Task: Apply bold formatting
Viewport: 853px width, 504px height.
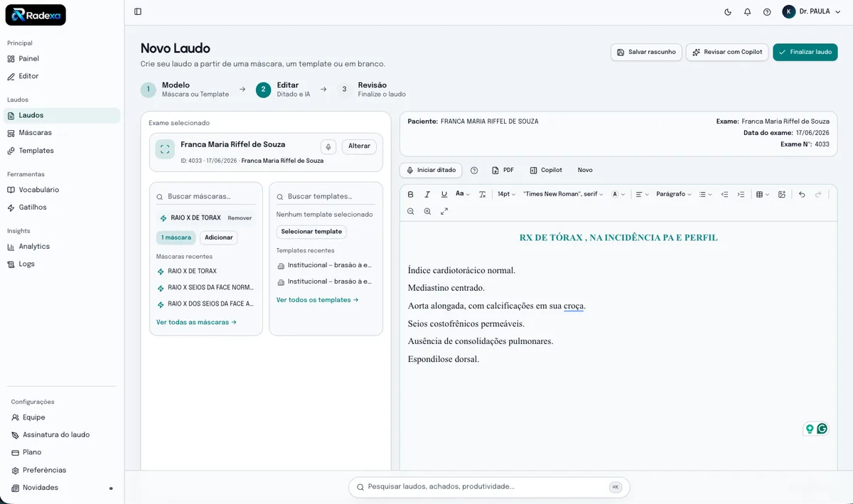Action: pos(410,194)
